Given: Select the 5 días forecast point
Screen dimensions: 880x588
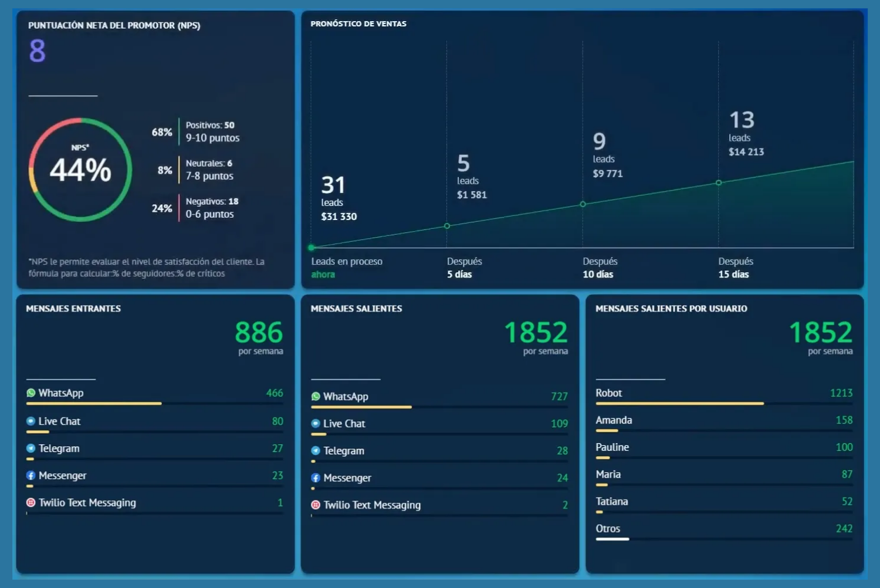Looking at the screenshot, I should click(x=447, y=226).
